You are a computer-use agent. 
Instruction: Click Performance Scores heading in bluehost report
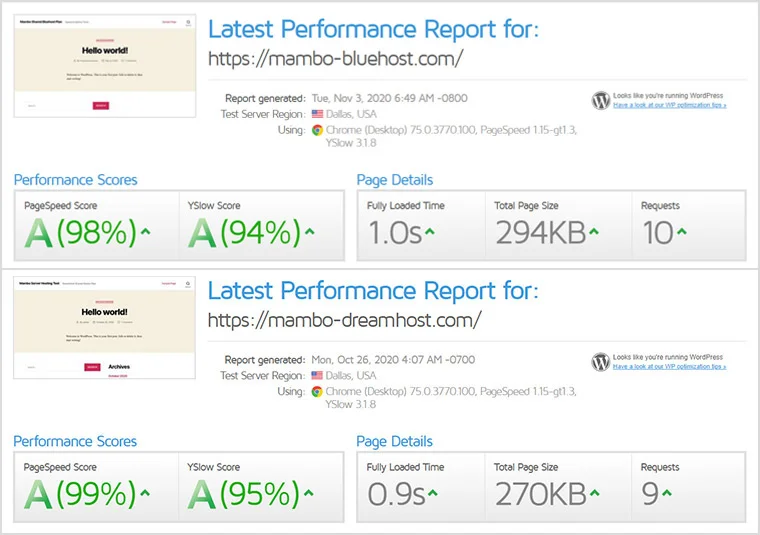(x=76, y=180)
